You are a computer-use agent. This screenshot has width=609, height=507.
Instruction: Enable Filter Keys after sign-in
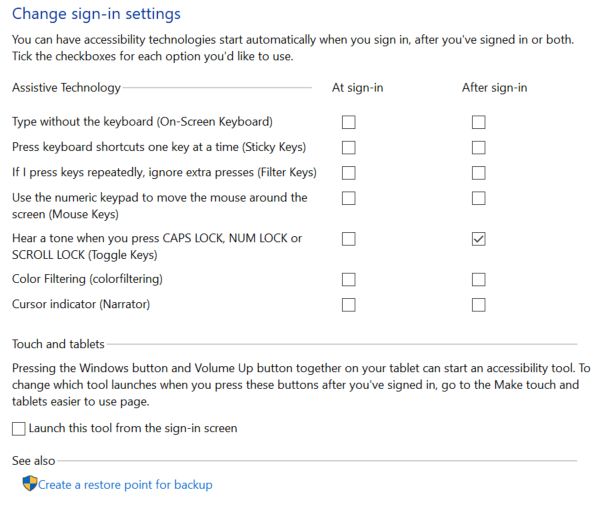pos(478,173)
